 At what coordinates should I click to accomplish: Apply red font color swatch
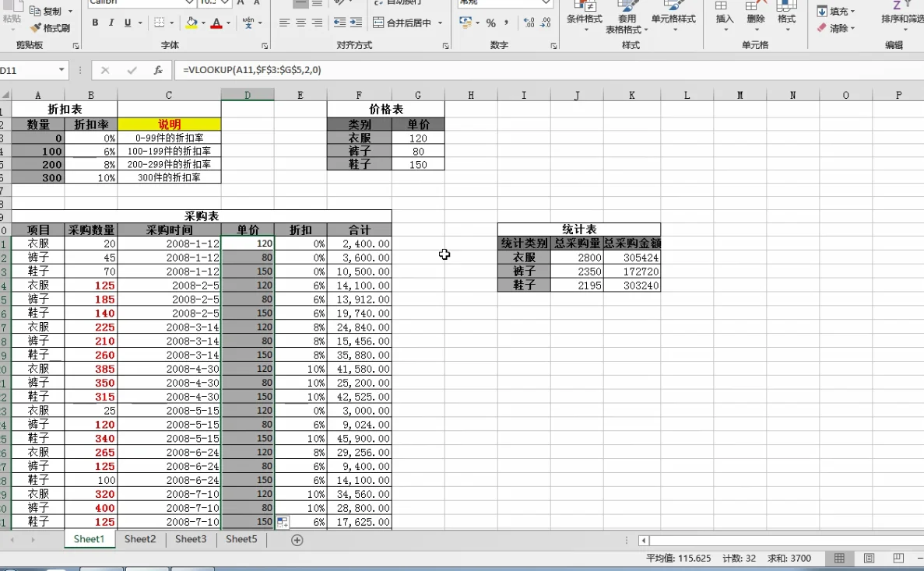(217, 23)
